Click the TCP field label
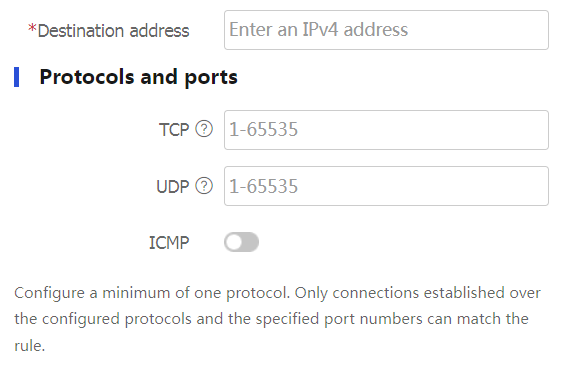This screenshot has width=571, height=371. 174,130
